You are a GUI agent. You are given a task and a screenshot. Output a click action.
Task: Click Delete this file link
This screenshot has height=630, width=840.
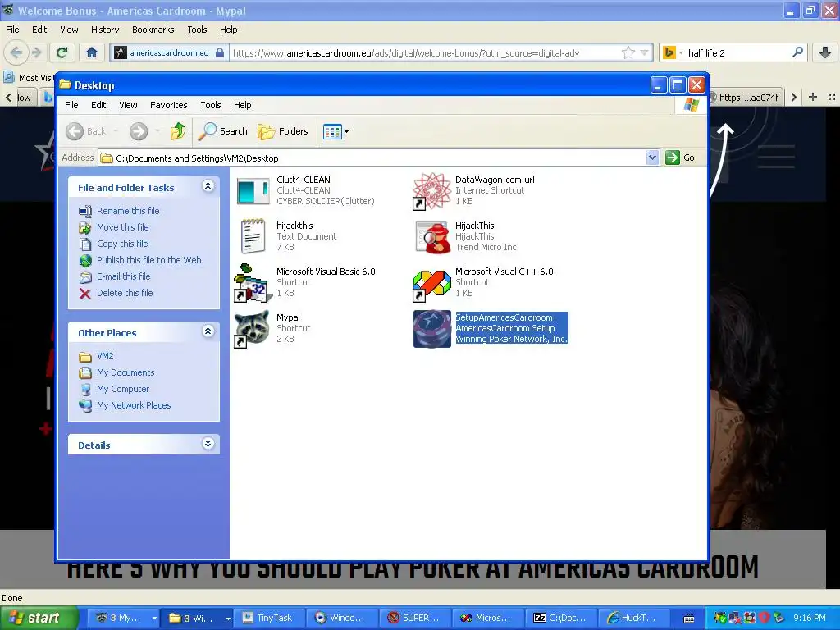(x=125, y=293)
